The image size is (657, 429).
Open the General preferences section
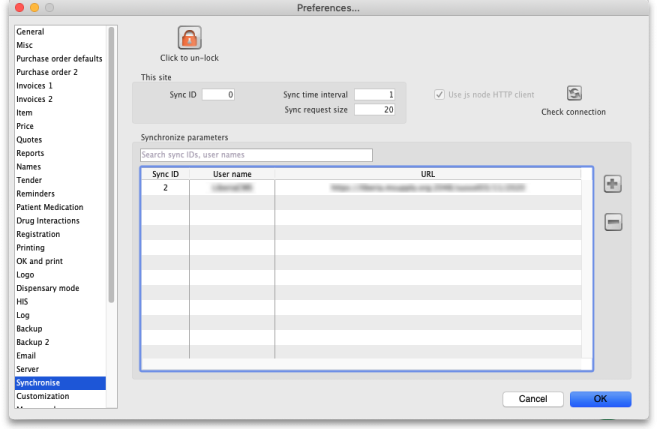click(30, 32)
